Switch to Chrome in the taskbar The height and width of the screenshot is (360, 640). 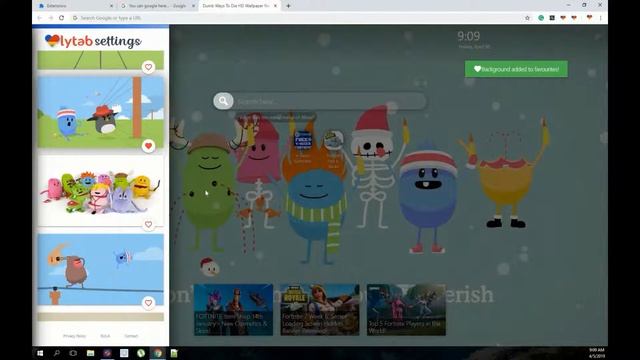[x=158, y=353]
